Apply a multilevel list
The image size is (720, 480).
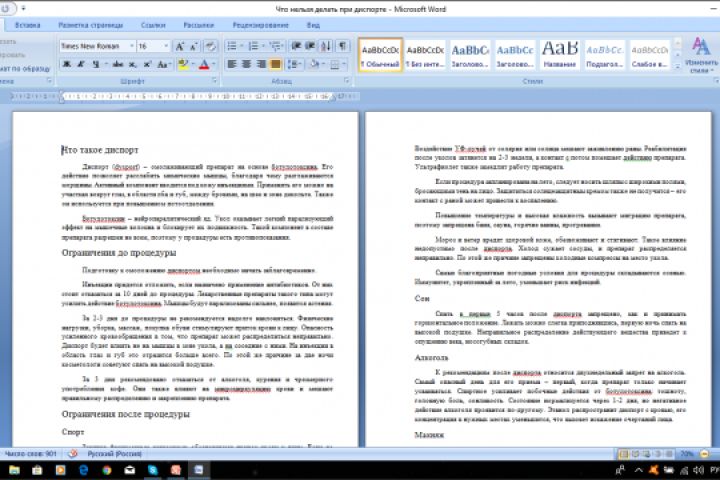coord(275,46)
